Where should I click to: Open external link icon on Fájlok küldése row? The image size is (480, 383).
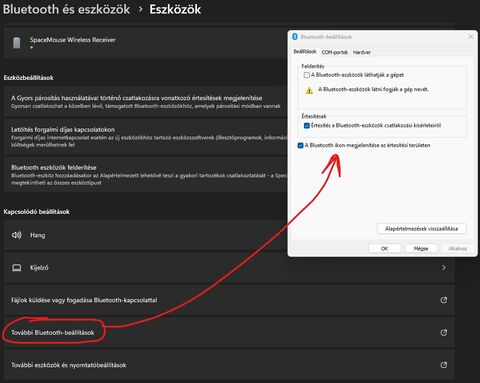[444, 300]
